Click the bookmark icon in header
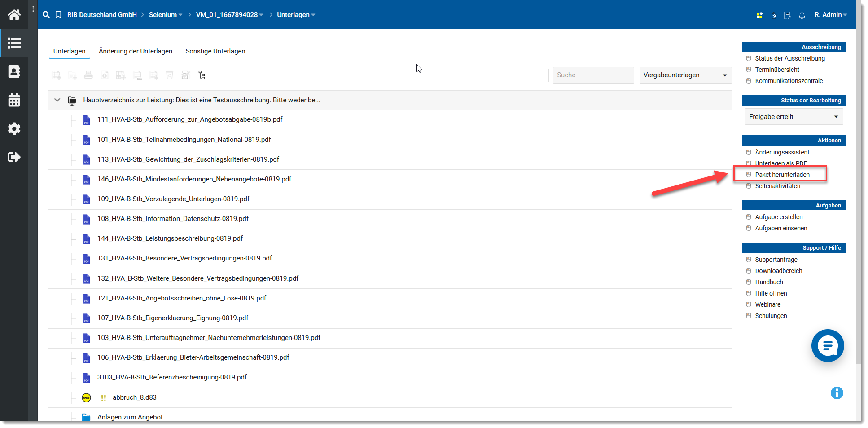868x428 pixels. pyautogui.click(x=58, y=15)
